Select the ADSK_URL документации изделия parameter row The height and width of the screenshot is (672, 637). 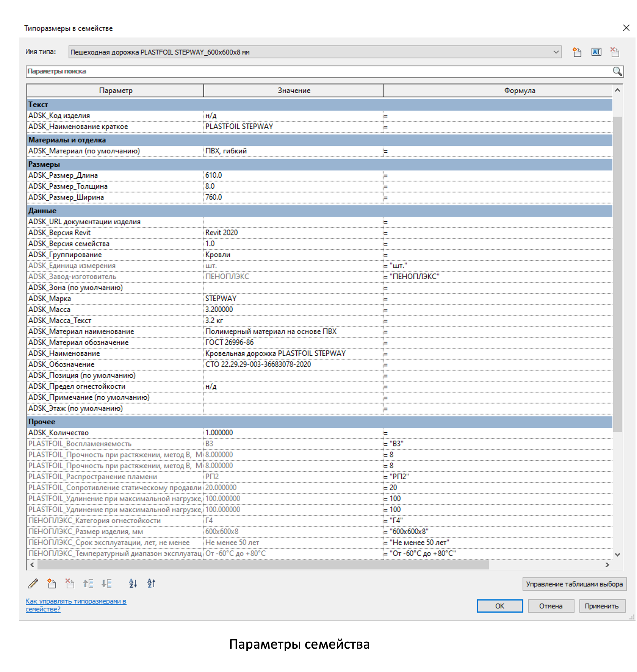319,222
